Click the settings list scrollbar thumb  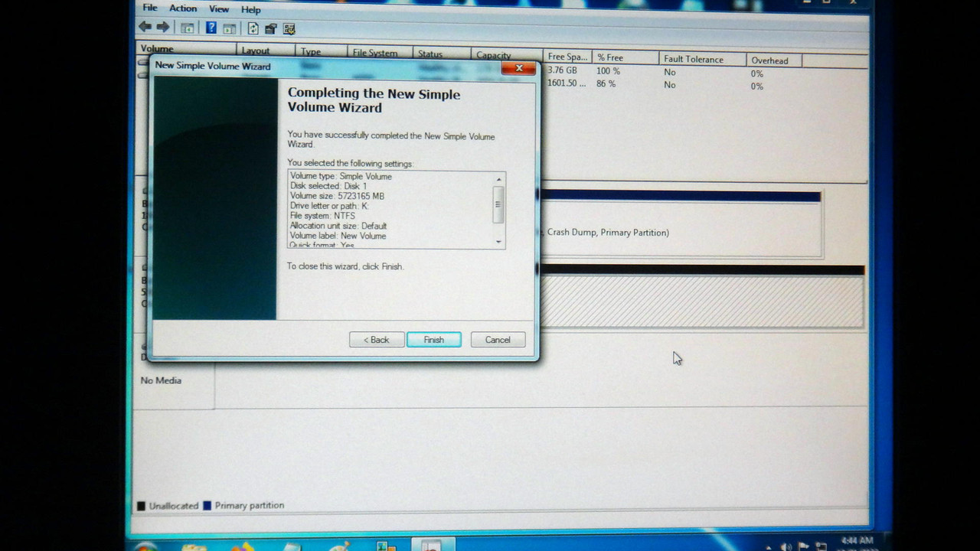[498, 204]
